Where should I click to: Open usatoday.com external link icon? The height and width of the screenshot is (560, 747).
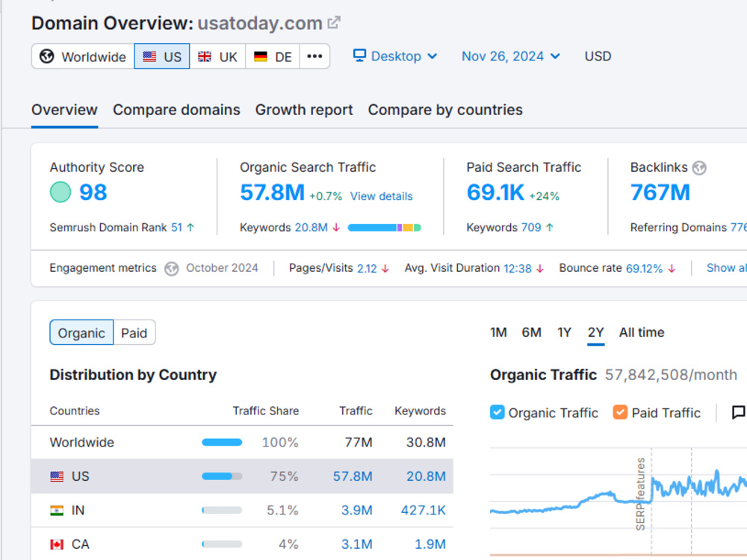pyautogui.click(x=334, y=22)
